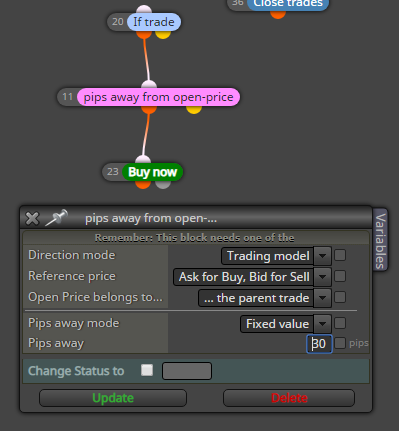Click orange output connector of 'pips away' block
This screenshot has width=399, height=431.
coord(149,110)
